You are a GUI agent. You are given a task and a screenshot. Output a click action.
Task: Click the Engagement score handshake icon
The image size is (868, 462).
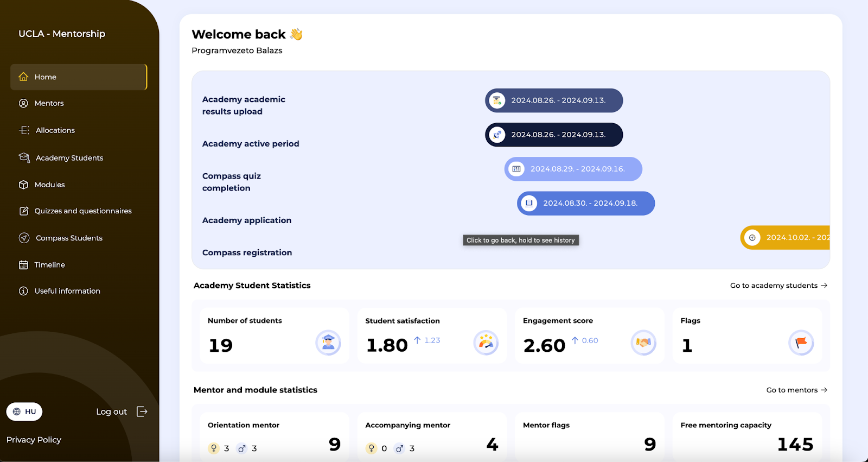tap(643, 343)
